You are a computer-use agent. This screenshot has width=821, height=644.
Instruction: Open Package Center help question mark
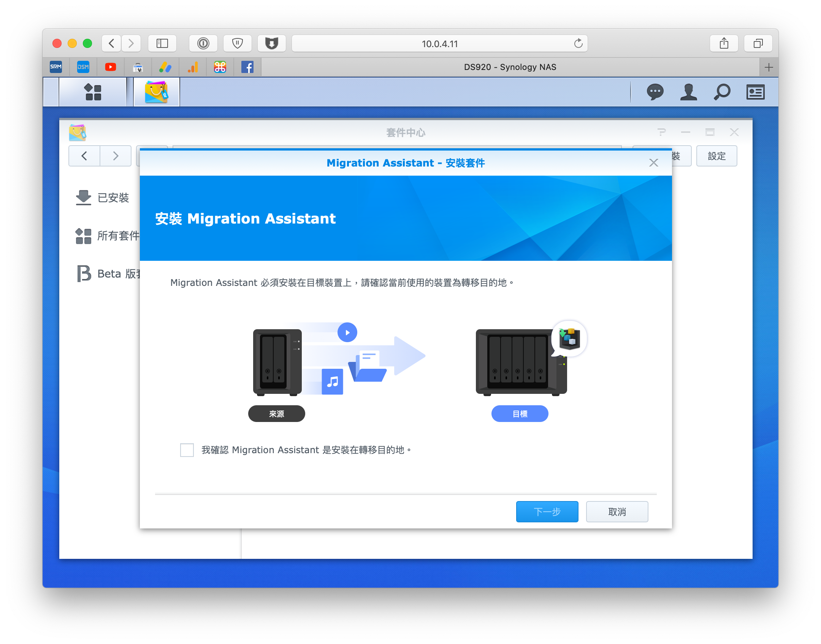point(661,132)
